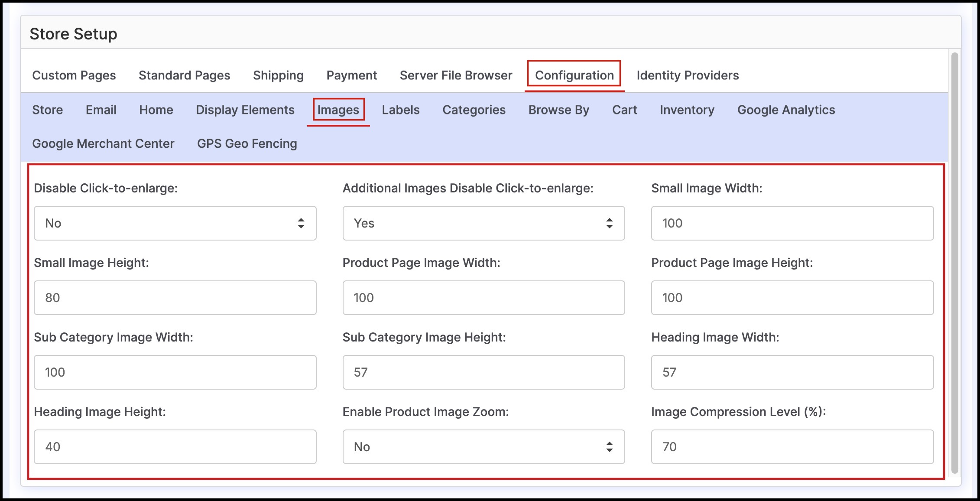Select the Google Analytics sub-tab
980x501 pixels.
pos(786,110)
